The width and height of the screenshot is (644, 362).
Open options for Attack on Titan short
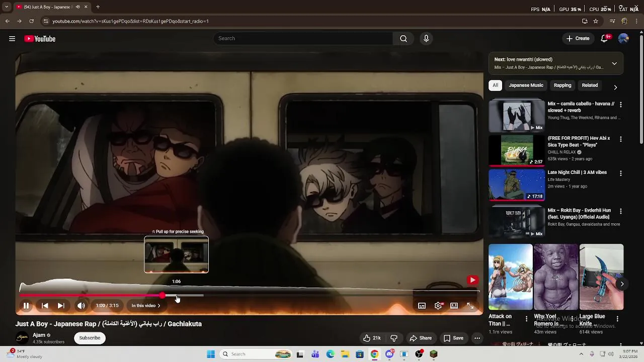click(526, 319)
